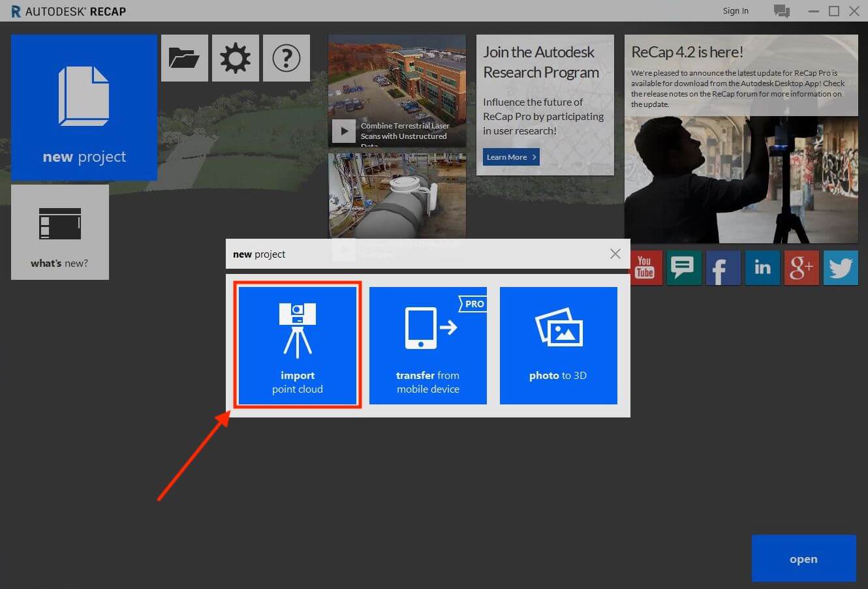Image resolution: width=868 pixels, height=589 pixels.
Task: Open the Google Plus icon
Action: tap(801, 267)
